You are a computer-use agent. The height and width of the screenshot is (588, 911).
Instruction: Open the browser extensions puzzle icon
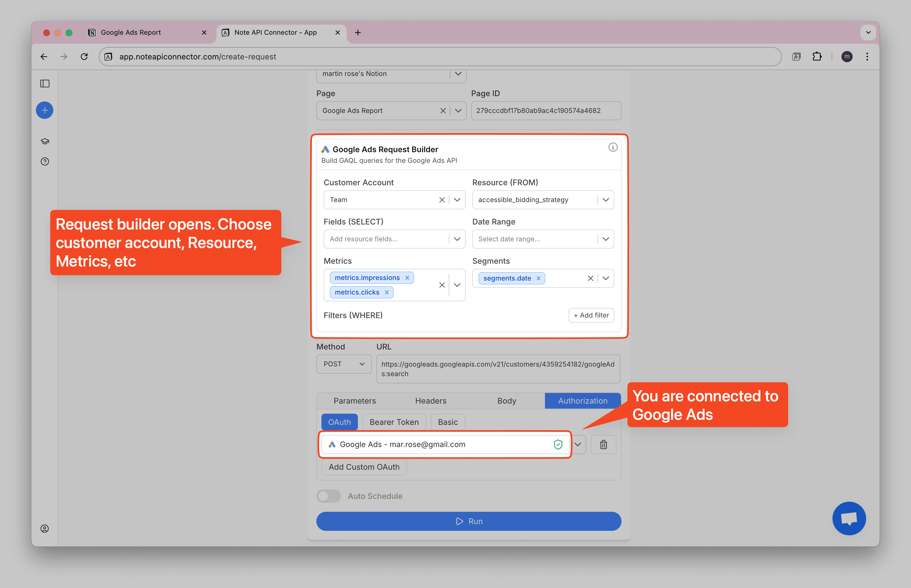click(x=816, y=57)
